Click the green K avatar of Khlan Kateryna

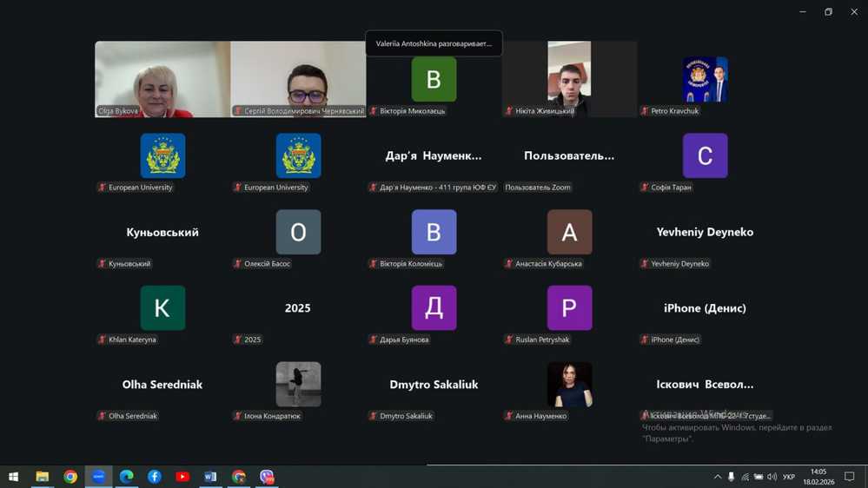pyautogui.click(x=162, y=307)
